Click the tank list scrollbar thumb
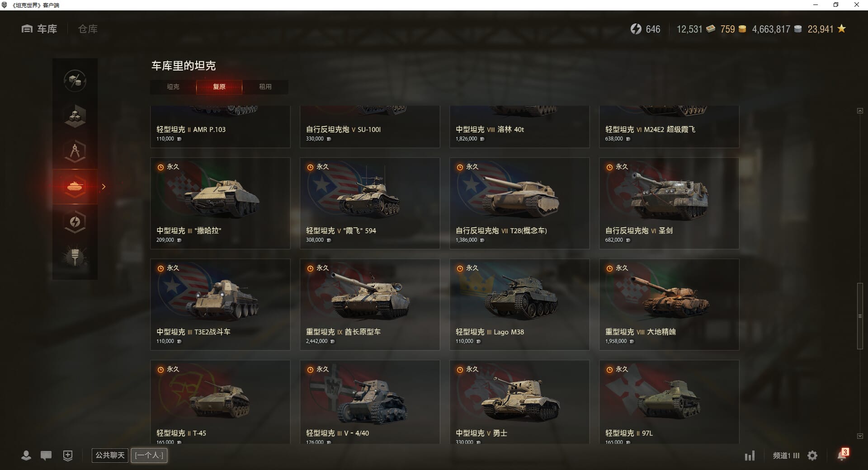The width and height of the screenshot is (868, 470). click(860, 316)
